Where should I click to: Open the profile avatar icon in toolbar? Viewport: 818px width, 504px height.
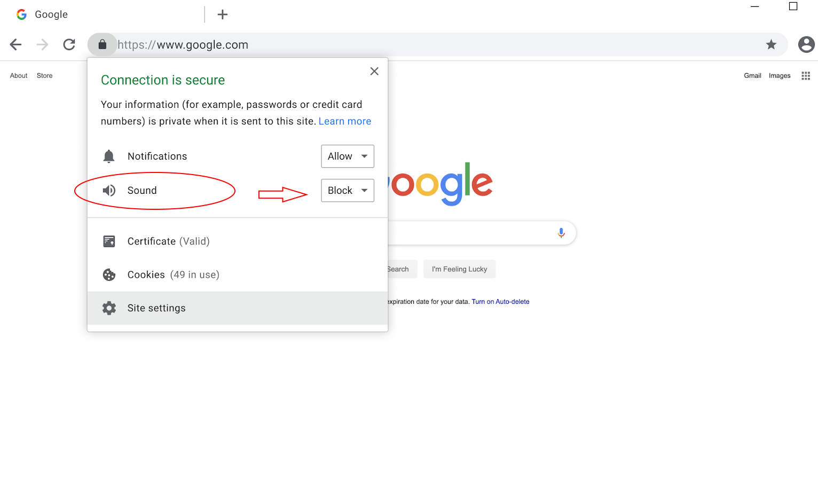(806, 45)
